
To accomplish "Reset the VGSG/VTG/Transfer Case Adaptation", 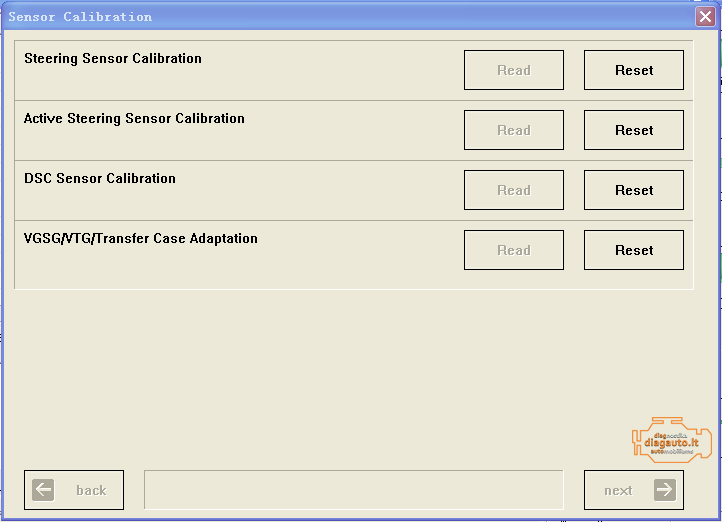I will tap(634, 250).
